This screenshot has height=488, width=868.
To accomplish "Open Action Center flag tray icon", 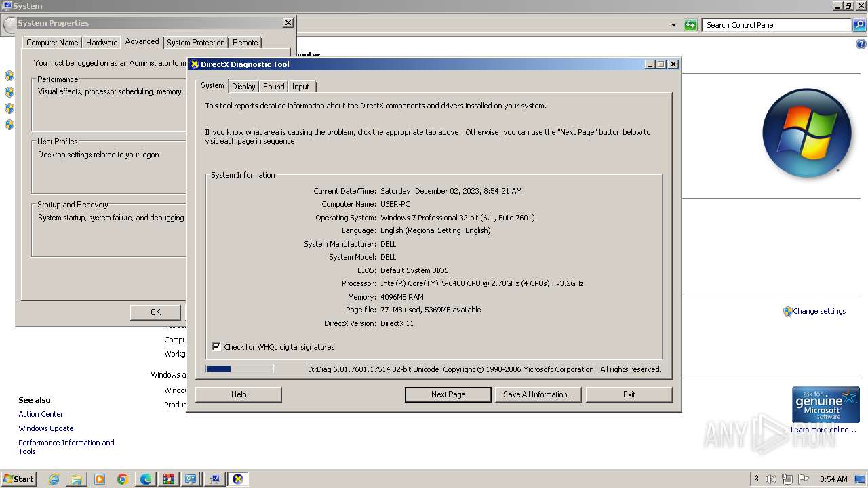I will (804, 479).
